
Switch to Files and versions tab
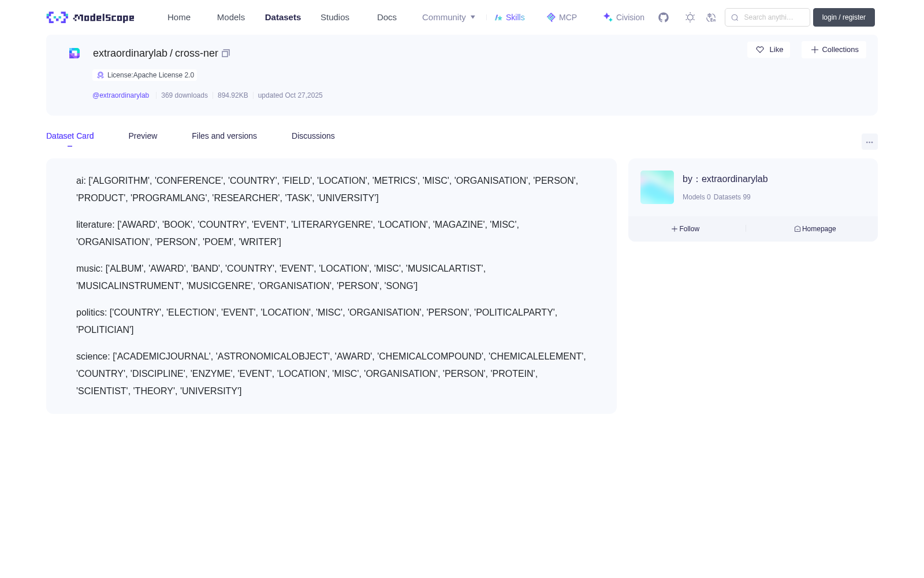pyautogui.click(x=224, y=136)
